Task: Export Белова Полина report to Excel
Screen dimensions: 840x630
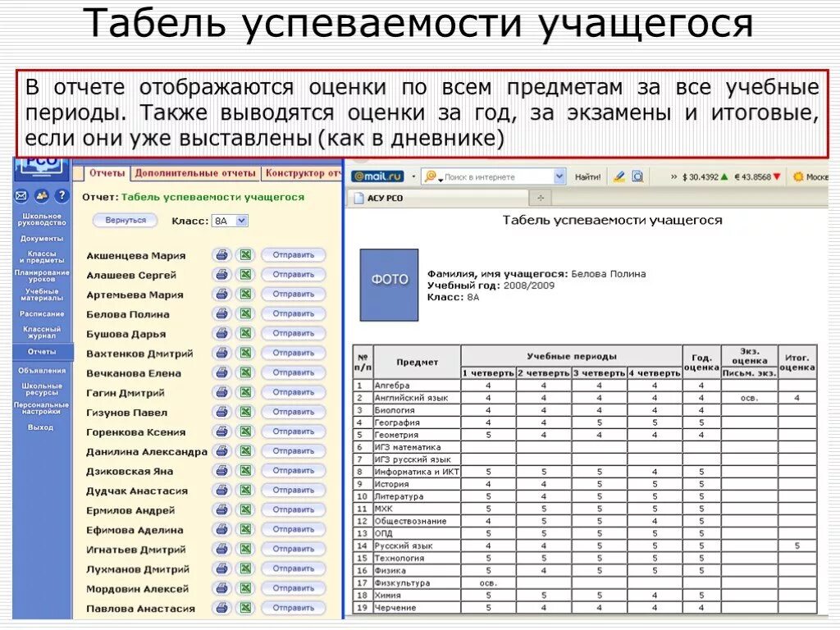Action: pos(245,314)
